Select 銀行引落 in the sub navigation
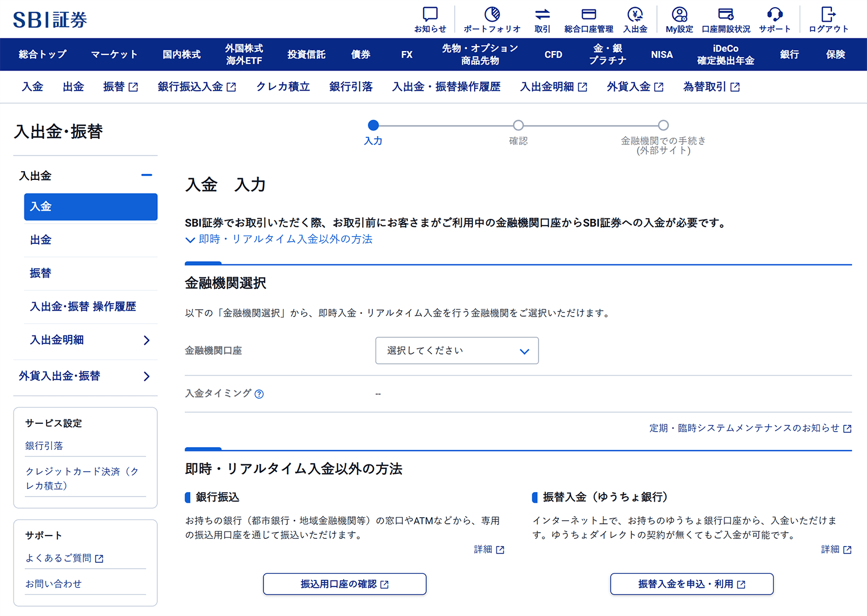867x616 pixels. coord(351,87)
